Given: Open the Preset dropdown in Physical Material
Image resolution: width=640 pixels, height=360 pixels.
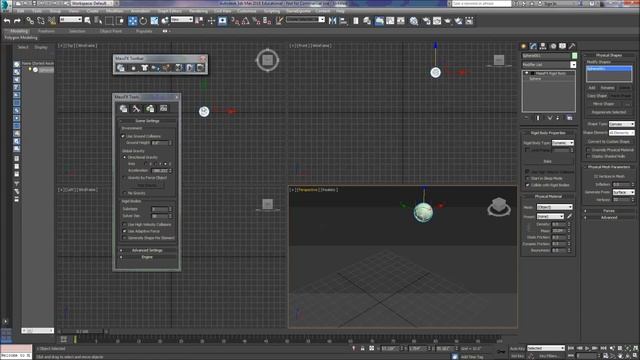Looking at the screenshot, I should [550, 216].
